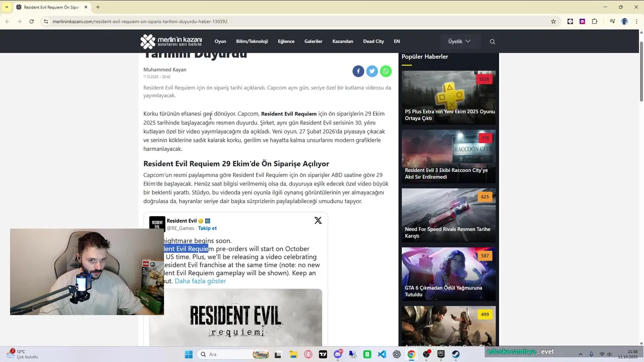Click the page vertical scrollbar thumb

click(641, 70)
